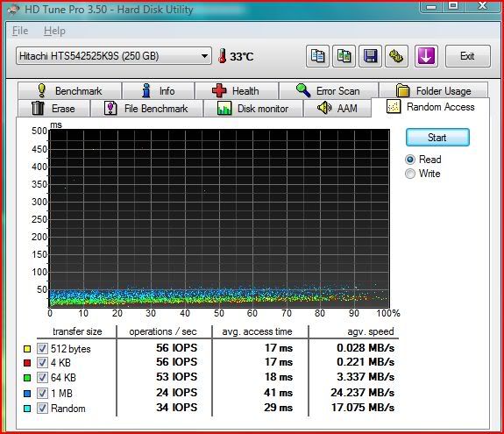Click the green 64 KB color swatch

[27, 378]
